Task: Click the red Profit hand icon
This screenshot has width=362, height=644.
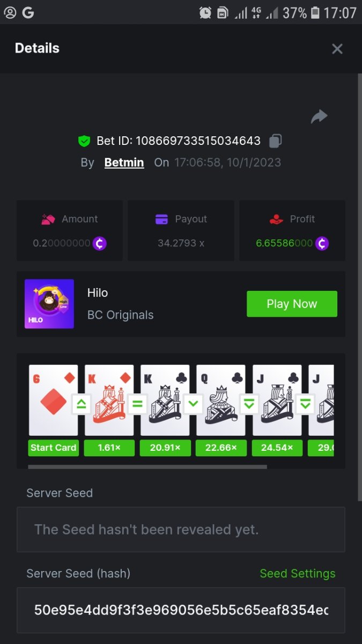Action: (276, 219)
